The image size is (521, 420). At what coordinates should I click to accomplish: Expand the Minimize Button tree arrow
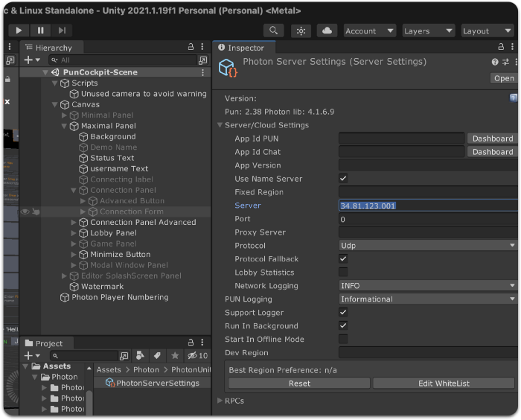pyautogui.click(x=74, y=255)
